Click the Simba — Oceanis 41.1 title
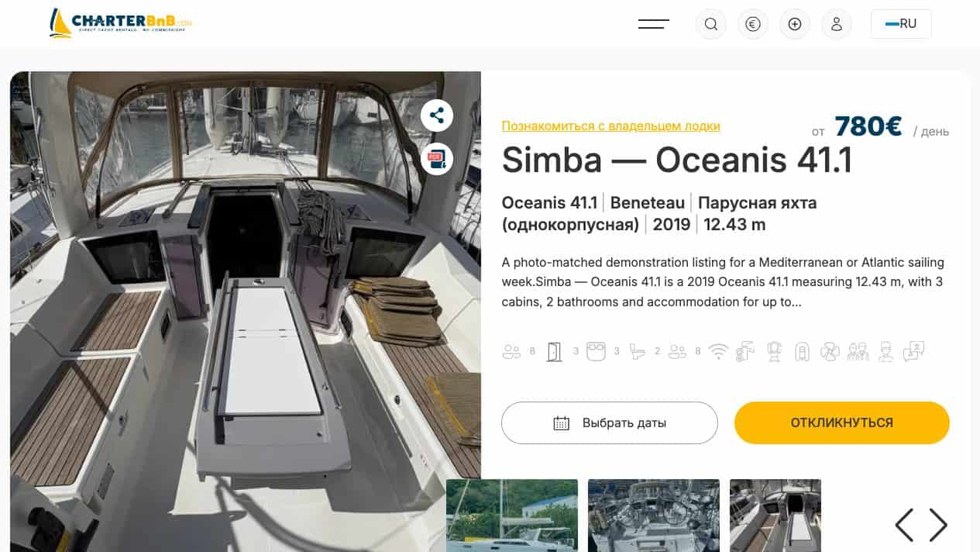980x552 pixels. [x=677, y=160]
